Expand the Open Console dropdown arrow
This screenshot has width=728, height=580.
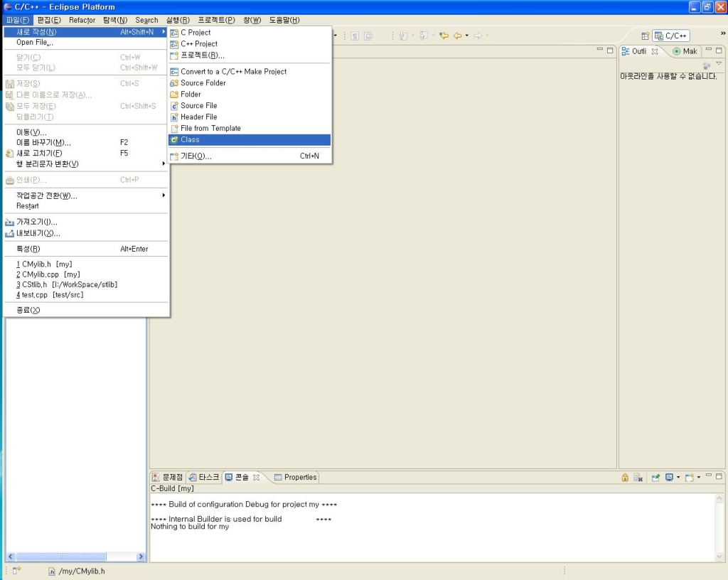(x=699, y=478)
